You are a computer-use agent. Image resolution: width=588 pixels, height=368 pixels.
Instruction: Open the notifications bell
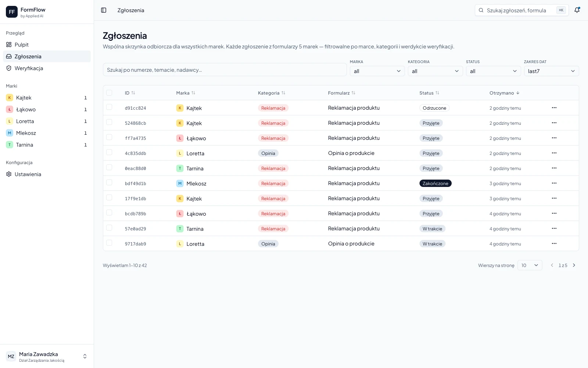(577, 10)
